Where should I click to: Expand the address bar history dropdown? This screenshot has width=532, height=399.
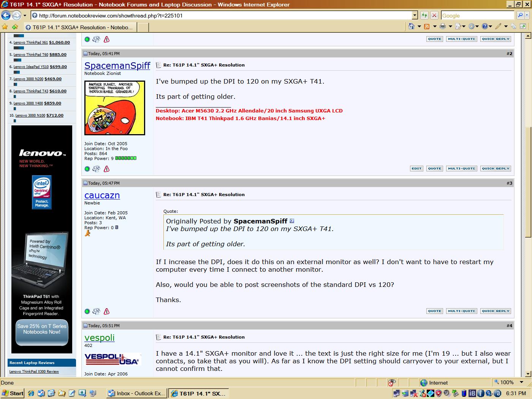[415, 16]
